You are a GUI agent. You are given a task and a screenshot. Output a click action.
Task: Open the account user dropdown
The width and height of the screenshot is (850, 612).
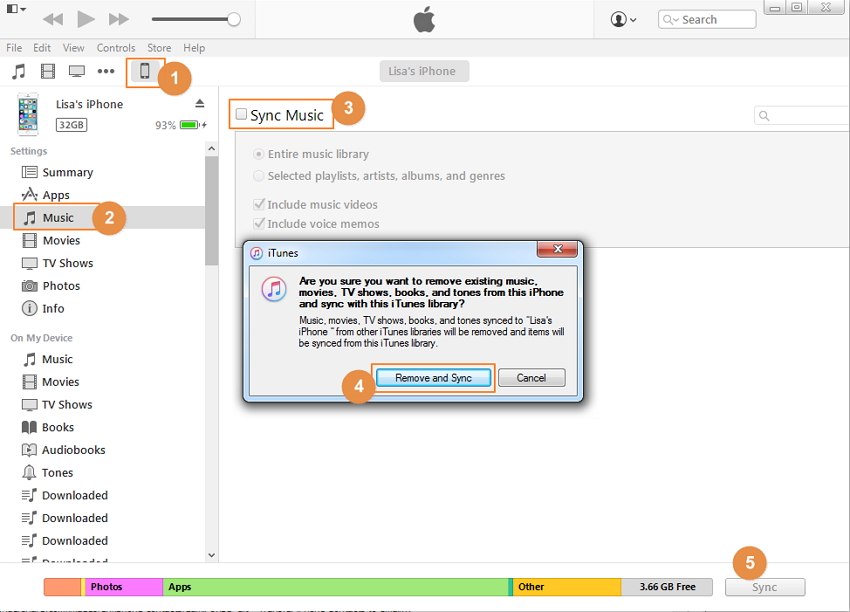pyautogui.click(x=623, y=19)
